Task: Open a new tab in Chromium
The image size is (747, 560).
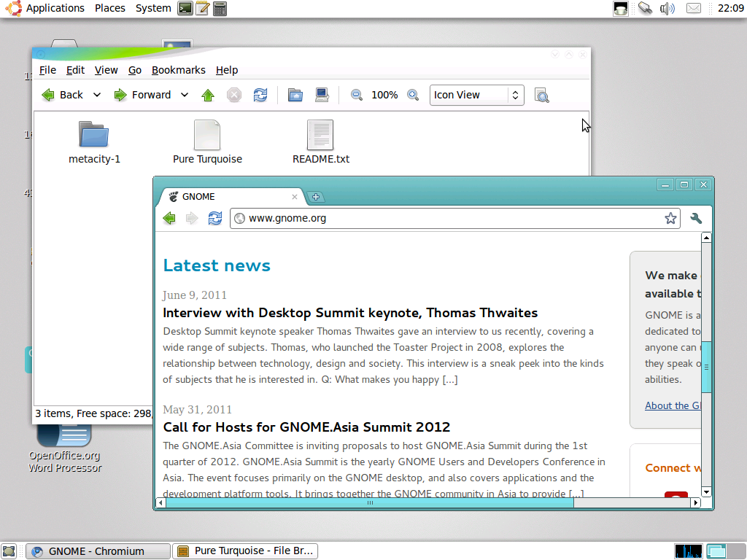Action: point(315,197)
